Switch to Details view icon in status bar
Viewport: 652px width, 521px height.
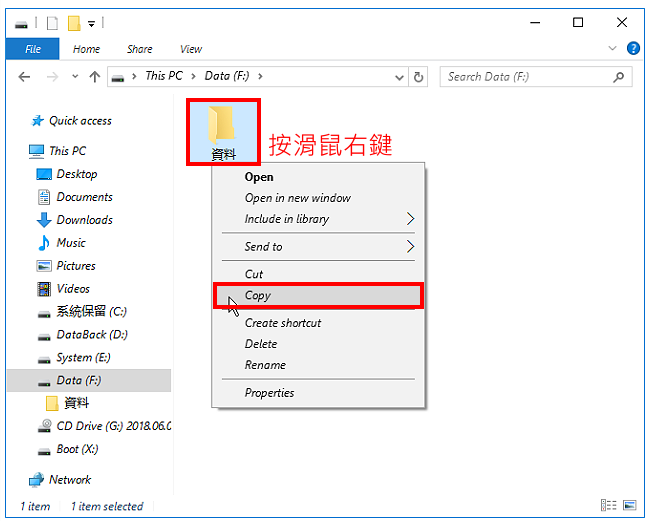click(x=609, y=505)
